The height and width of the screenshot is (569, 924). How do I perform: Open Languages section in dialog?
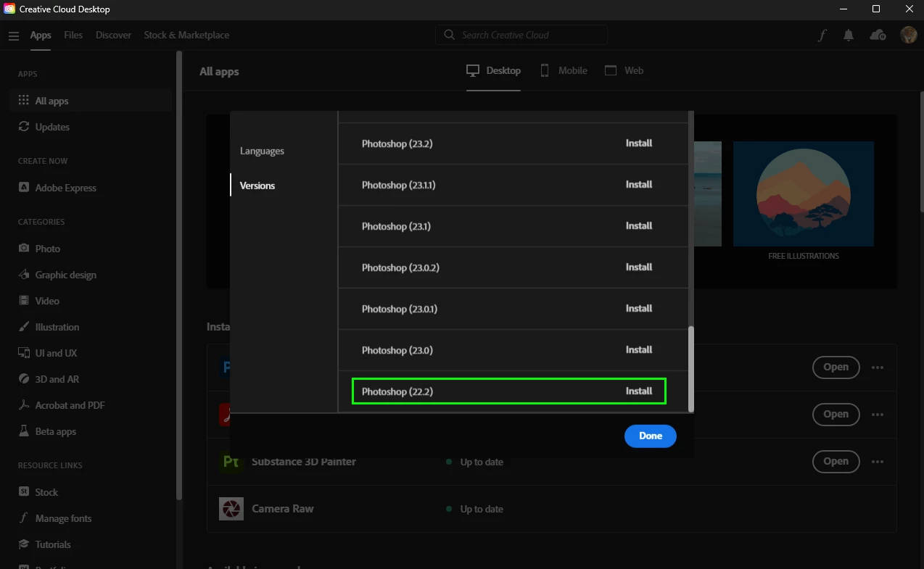point(262,151)
